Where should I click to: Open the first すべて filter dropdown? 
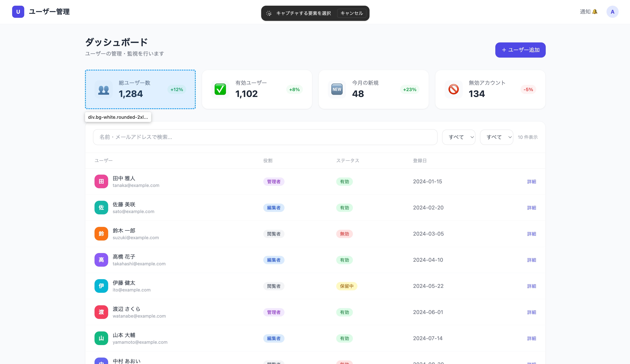pyautogui.click(x=459, y=137)
